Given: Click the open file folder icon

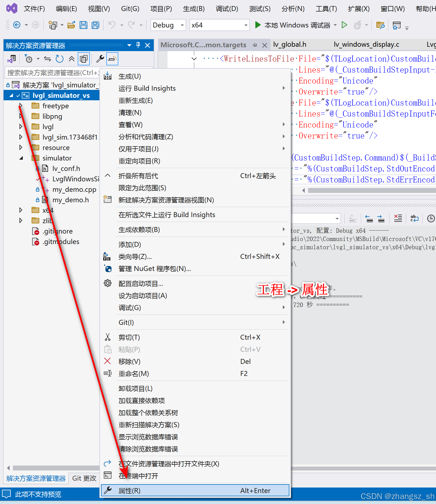Looking at the screenshot, I should tap(71, 25).
